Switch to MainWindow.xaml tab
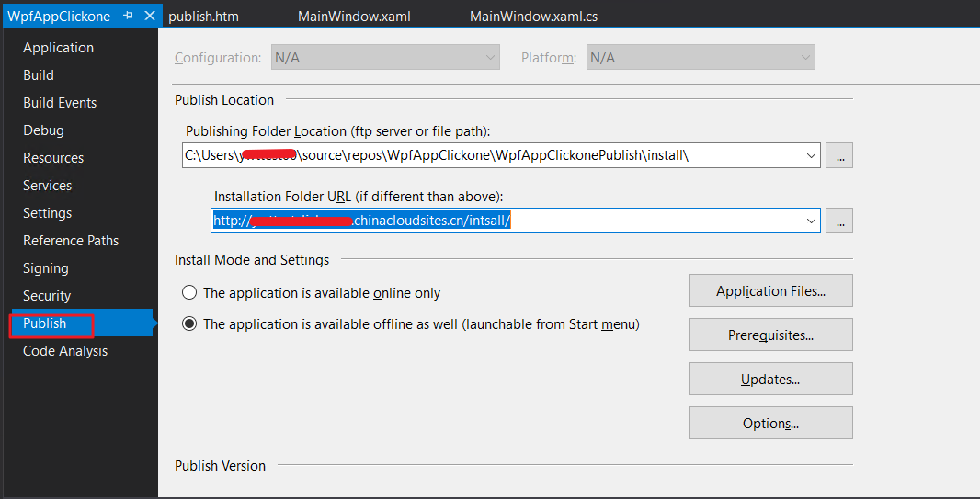980x499 pixels. [x=354, y=17]
